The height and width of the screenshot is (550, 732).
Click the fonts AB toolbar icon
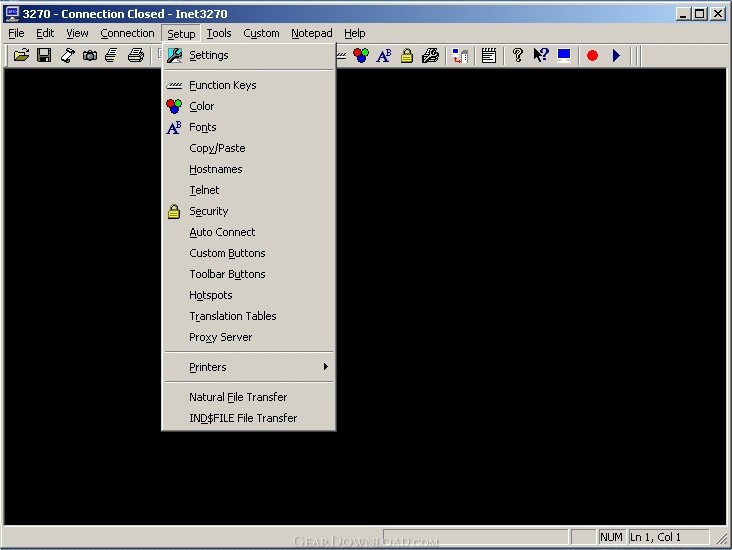(x=384, y=56)
